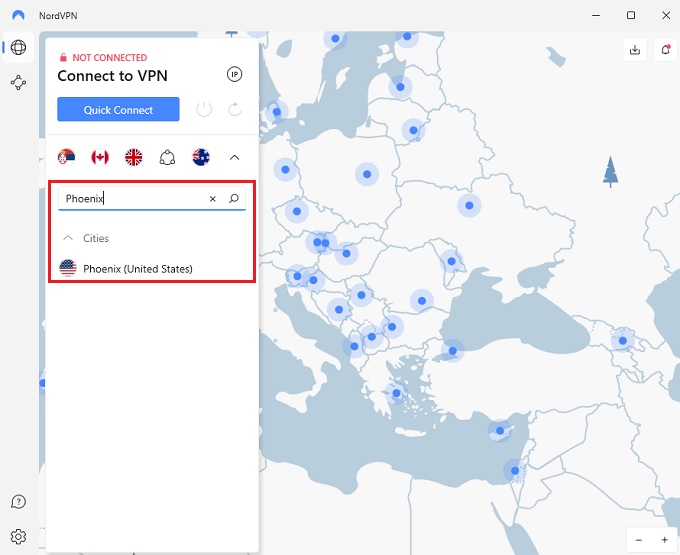Click the Turkey server map marker
The width and height of the screenshot is (680, 555).
[x=453, y=351]
